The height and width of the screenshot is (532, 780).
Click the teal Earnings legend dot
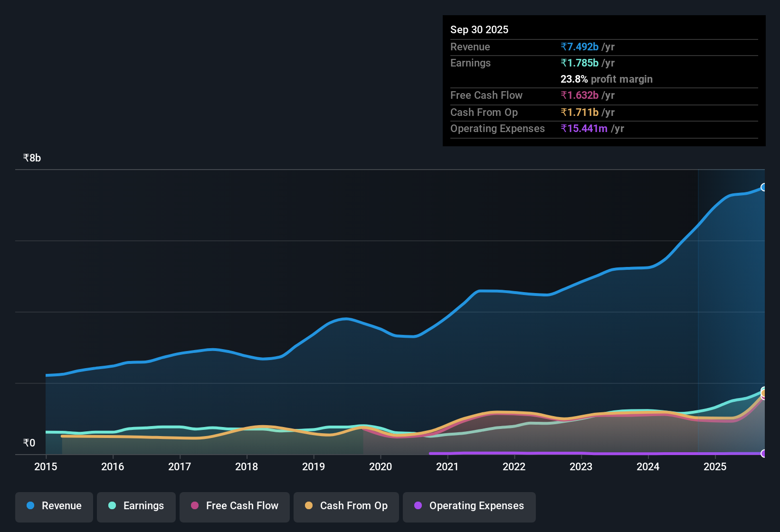click(112, 506)
